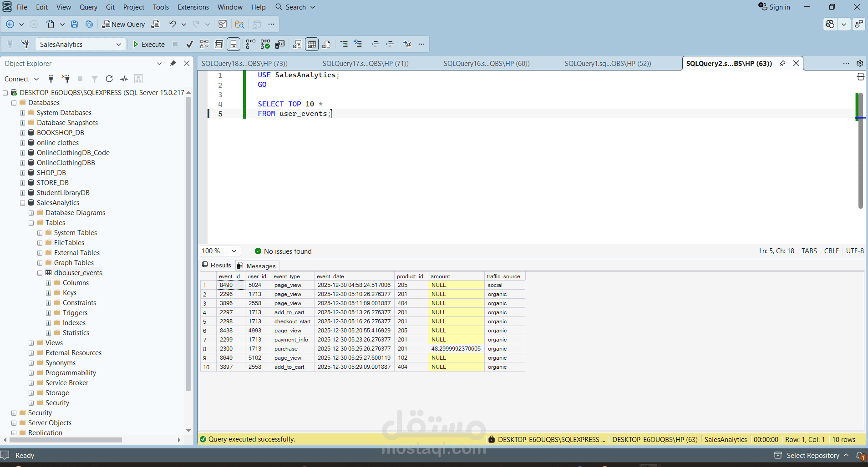Expand the Programmability folder node
The height and width of the screenshot is (467, 868).
click(x=31, y=373)
